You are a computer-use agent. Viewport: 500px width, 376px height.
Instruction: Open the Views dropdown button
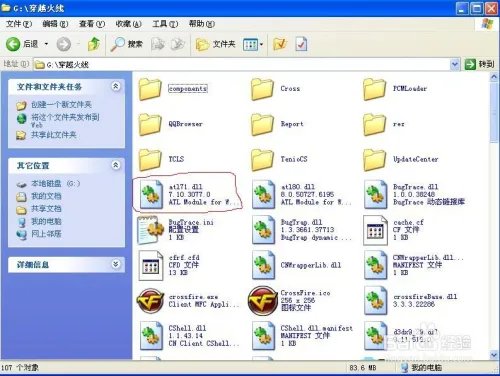point(253,44)
